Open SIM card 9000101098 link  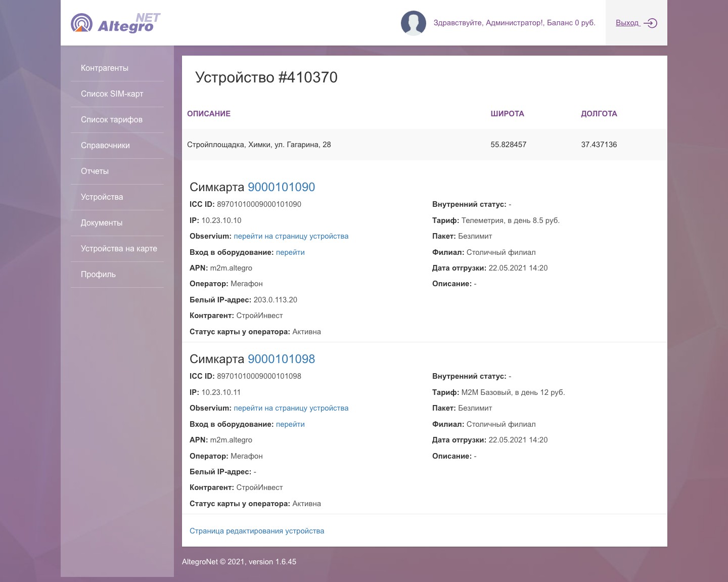coord(281,359)
